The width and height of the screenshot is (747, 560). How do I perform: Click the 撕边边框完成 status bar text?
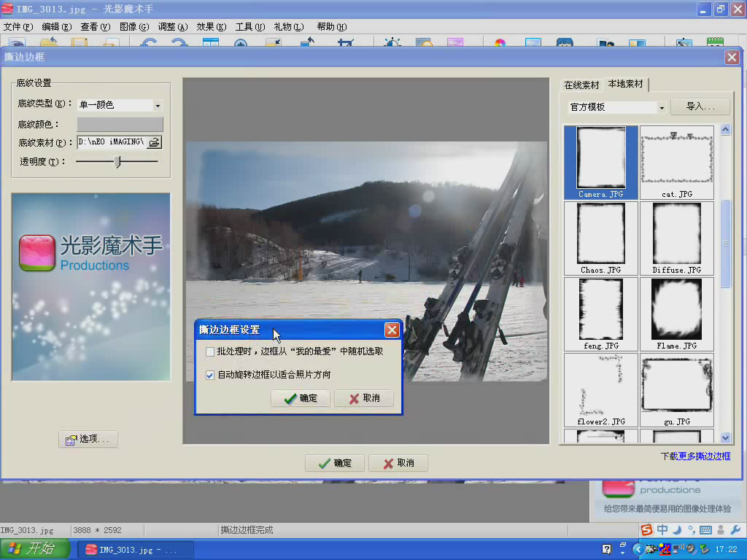pyautogui.click(x=247, y=530)
